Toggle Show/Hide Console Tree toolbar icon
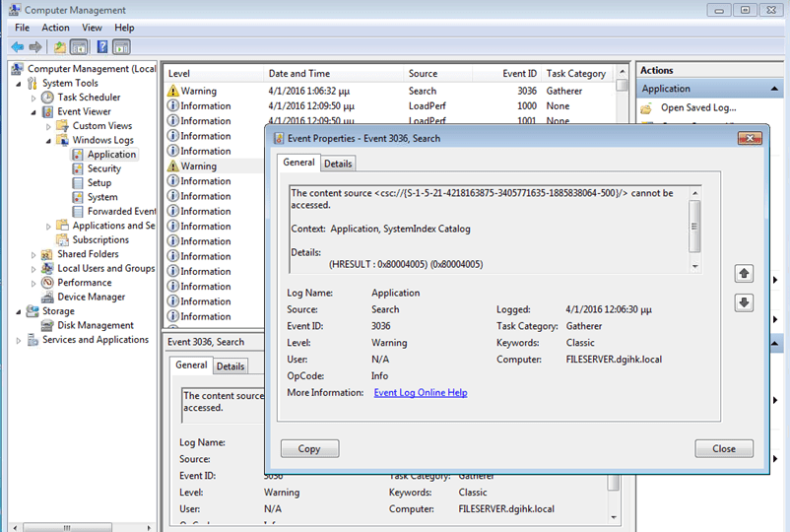Image resolution: width=790 pixels, height=532 pixels. [x=79, y=47]
